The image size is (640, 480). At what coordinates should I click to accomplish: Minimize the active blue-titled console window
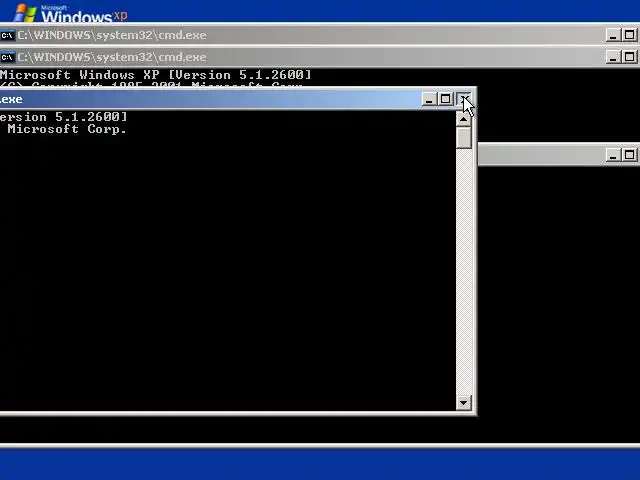429,99
